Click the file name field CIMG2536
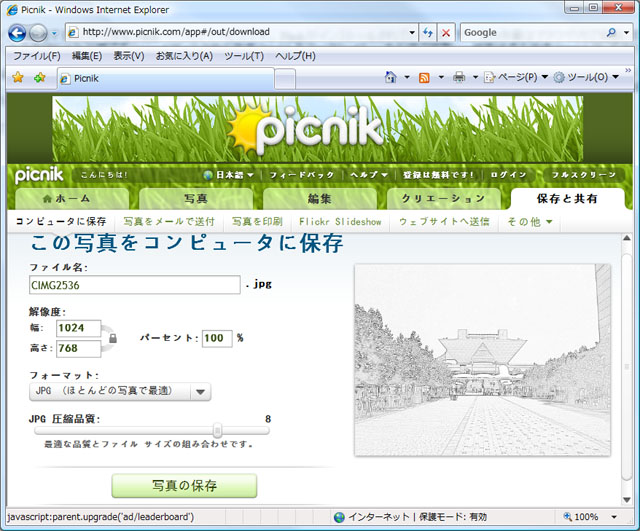 point(135,285)
